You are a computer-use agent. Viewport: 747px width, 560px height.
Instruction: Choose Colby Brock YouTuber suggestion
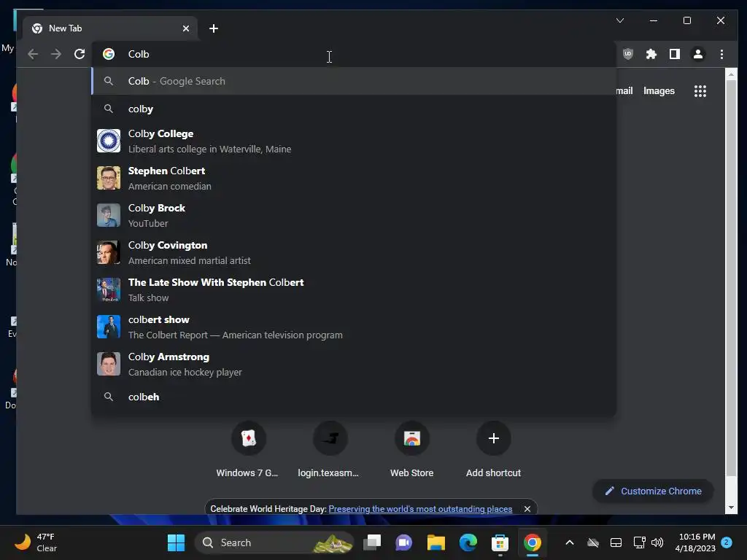click(x=354, y=215)
